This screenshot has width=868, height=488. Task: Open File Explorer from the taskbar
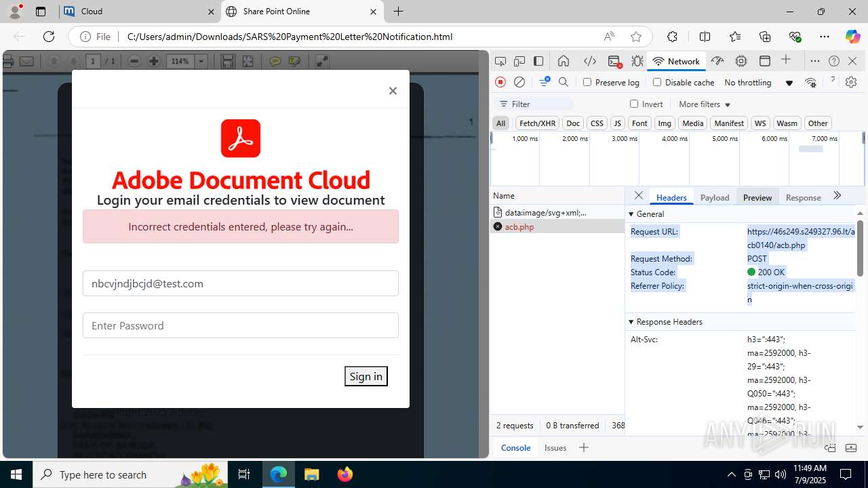point(311,474)
